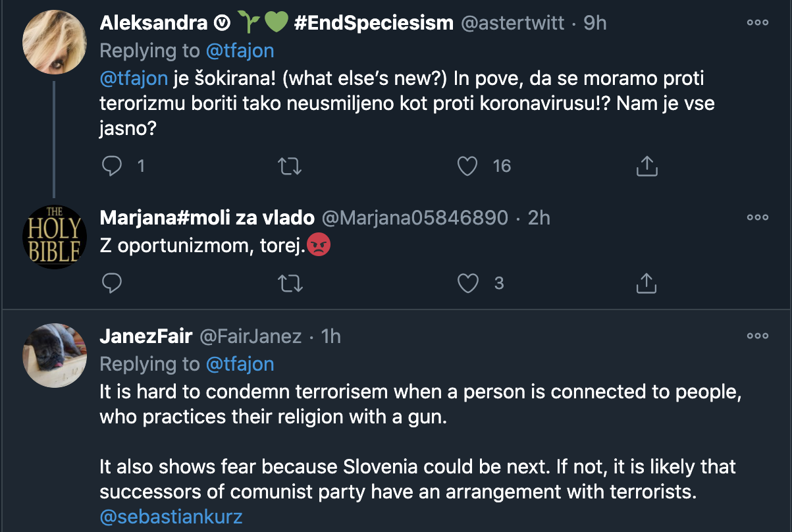Share Aleksandra's tweet

click(x=647, y=166)
